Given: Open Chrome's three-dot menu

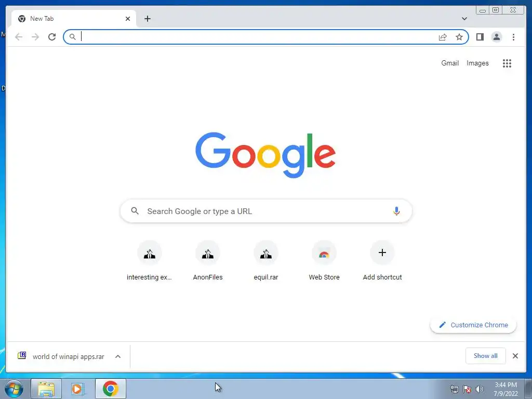Looking at the screenshot, I should (x=513, y=37).
